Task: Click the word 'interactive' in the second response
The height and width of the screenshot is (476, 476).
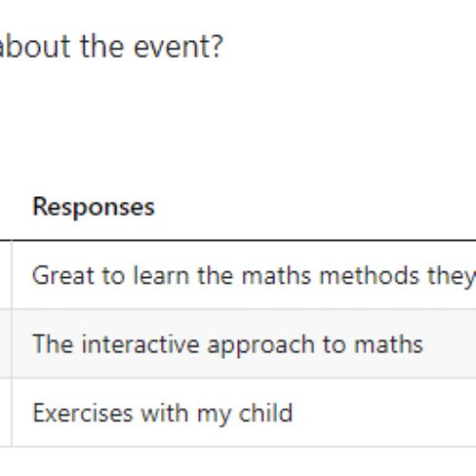Action: click(140, 345)
